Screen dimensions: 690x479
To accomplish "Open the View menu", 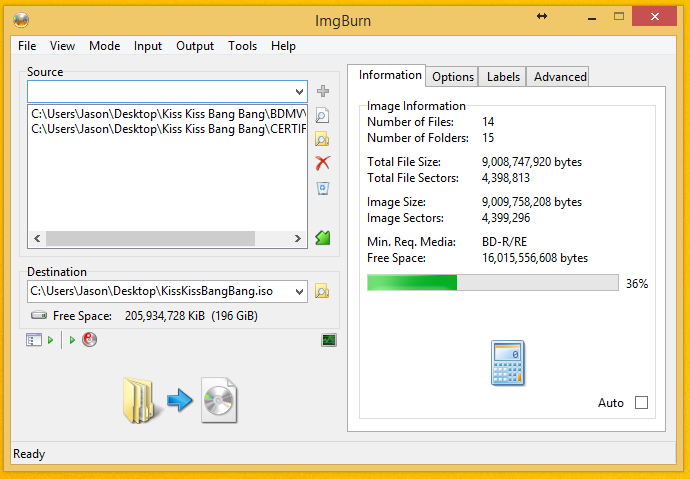I will (62, 46).
